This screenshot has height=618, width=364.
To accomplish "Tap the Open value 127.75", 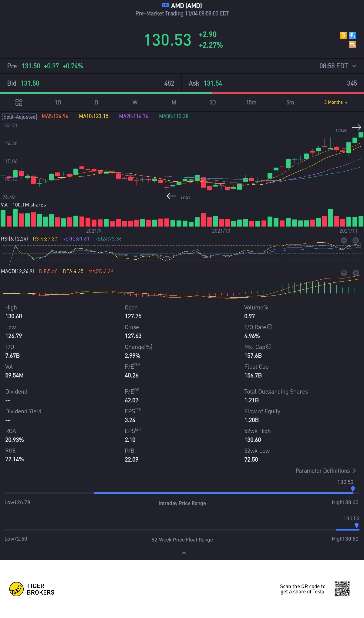I will pos(133,316).
